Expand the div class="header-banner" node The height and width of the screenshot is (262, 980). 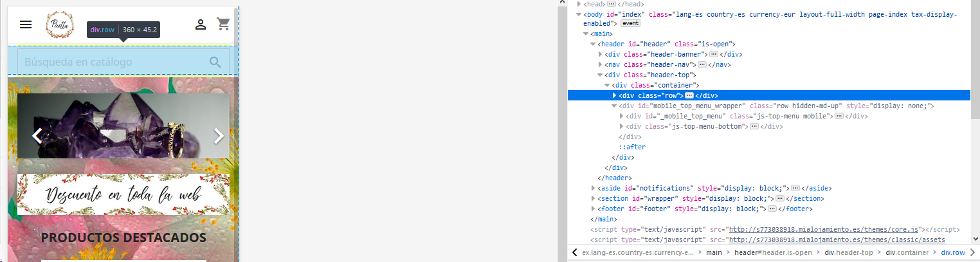coord(600,54)
